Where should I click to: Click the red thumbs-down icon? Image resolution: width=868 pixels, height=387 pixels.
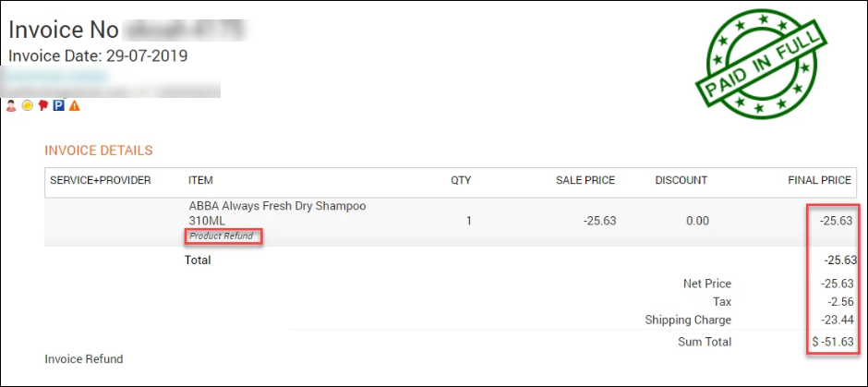42,105
